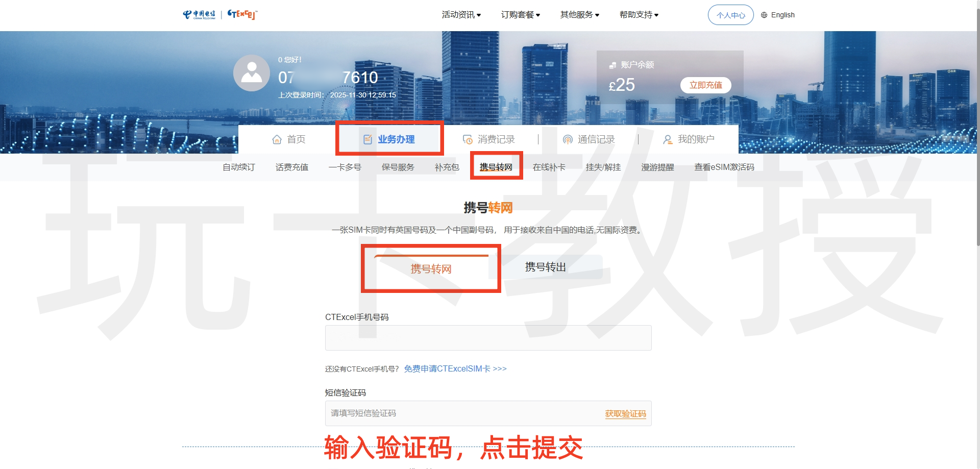Screen dimensions: 980x469
Task: Switch to the 携号转出 tab
Action: [544, 266]
